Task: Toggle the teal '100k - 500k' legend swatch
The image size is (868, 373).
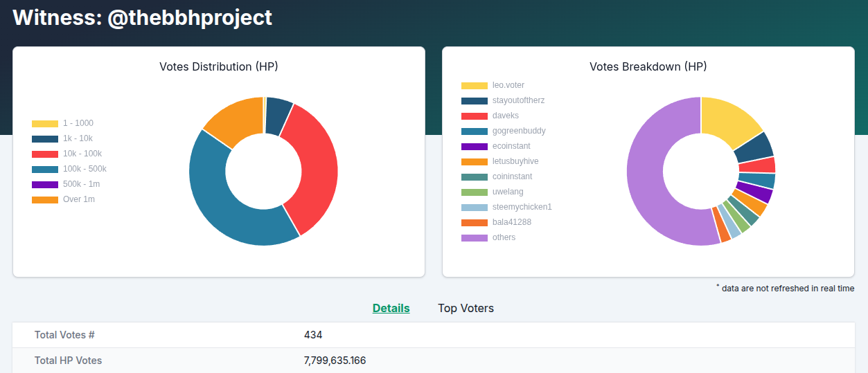Action: [x=45, y=170]
